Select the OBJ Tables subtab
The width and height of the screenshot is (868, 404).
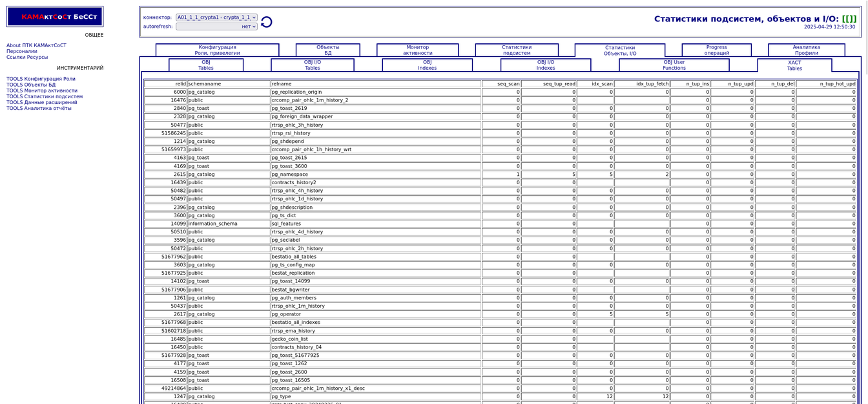[205, 65]
